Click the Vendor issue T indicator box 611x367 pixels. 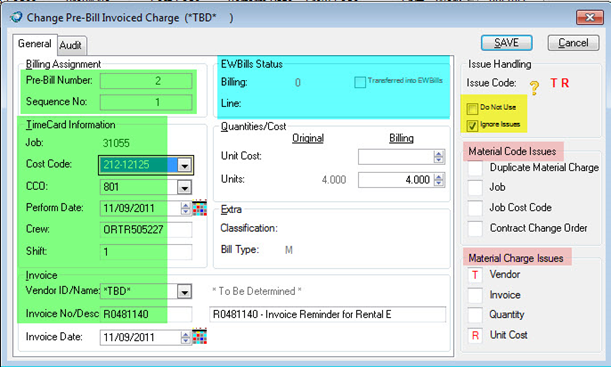(x=475, y=275)
